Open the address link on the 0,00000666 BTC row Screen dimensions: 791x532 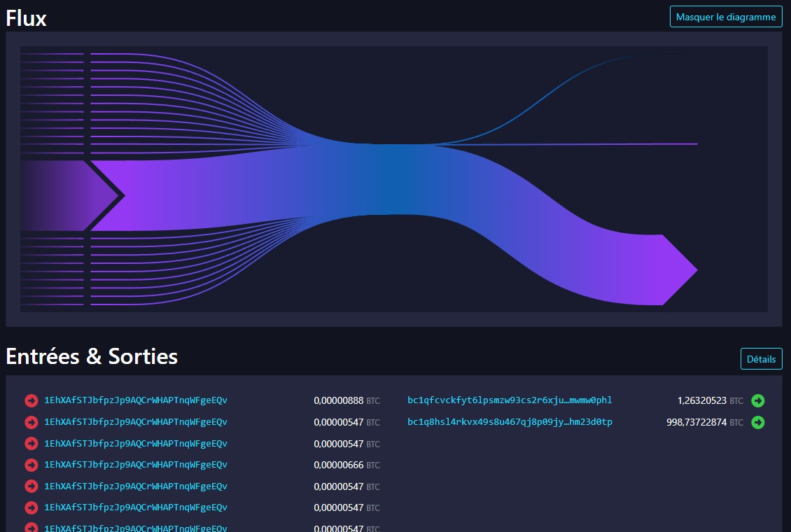point(136,465)
